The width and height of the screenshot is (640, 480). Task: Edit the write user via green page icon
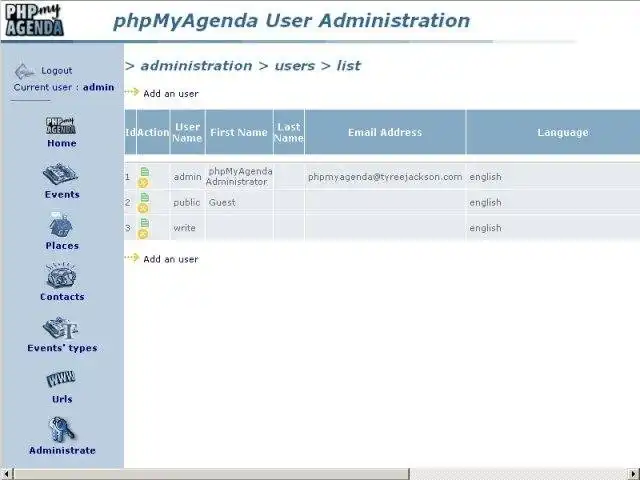tap(144, 223)
